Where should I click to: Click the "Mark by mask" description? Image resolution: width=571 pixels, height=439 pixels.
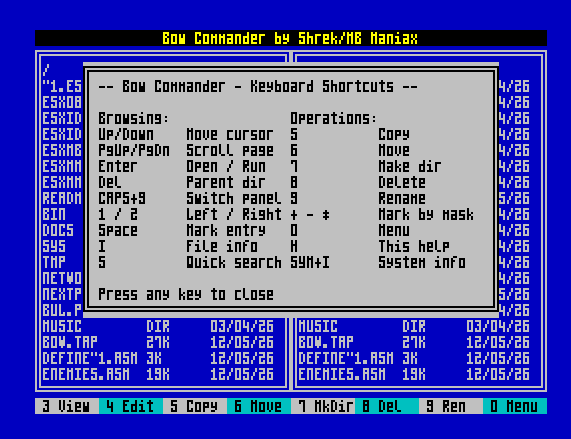point(426,214)
